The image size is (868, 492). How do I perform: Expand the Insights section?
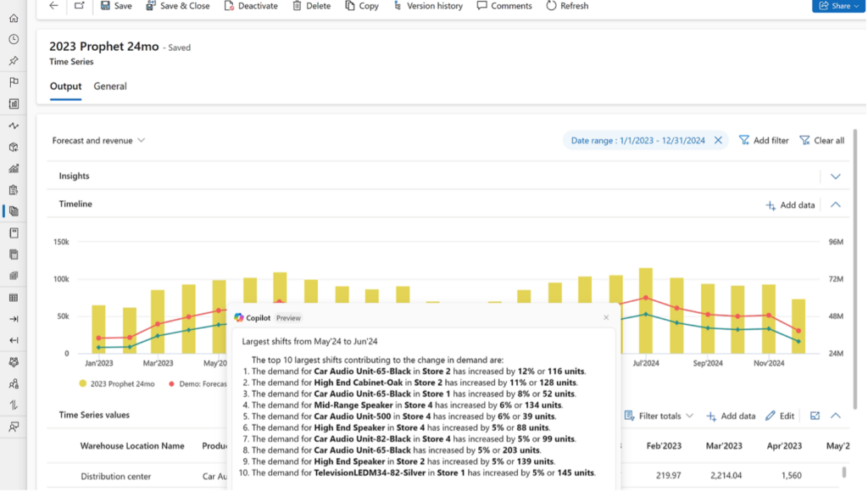835,176
